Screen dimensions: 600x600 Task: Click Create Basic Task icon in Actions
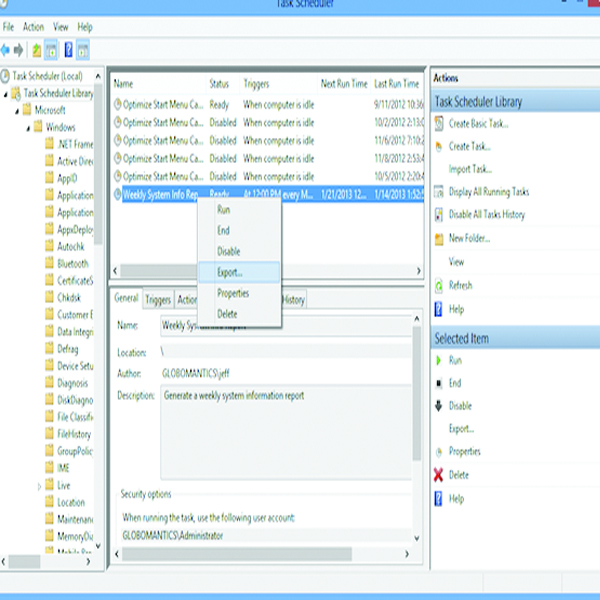click(439, 124)
